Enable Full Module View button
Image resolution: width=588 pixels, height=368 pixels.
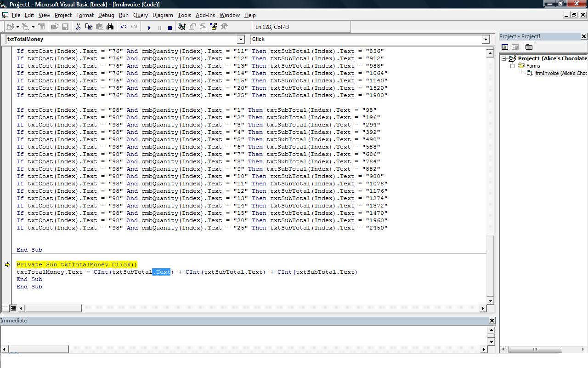point(13,308)
